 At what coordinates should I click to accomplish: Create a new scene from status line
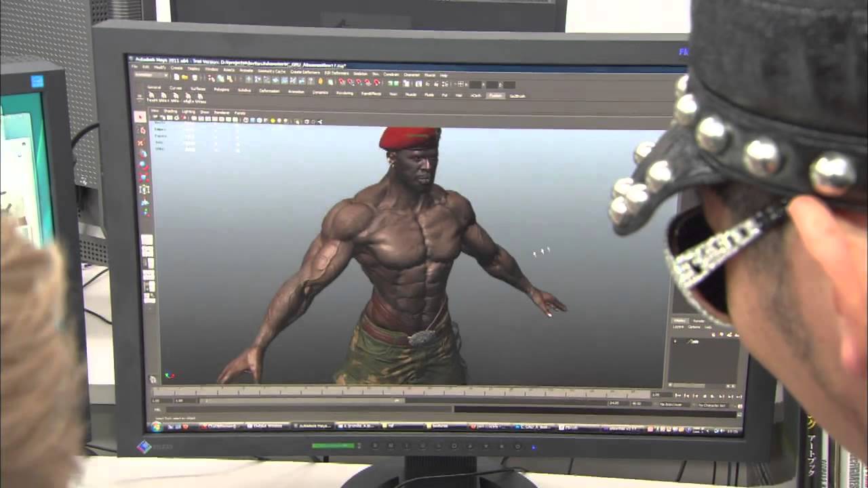pyautogui.click(x=176, y=77)
